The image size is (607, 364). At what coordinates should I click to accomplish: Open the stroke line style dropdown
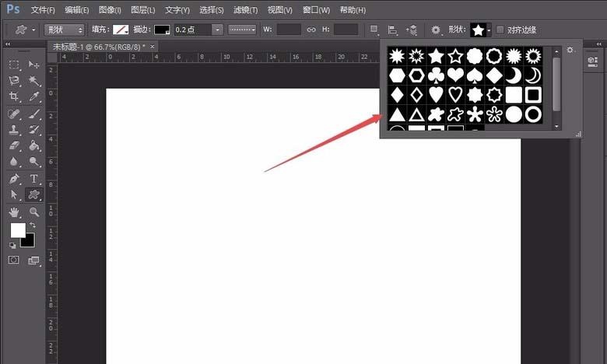[242, 30]
